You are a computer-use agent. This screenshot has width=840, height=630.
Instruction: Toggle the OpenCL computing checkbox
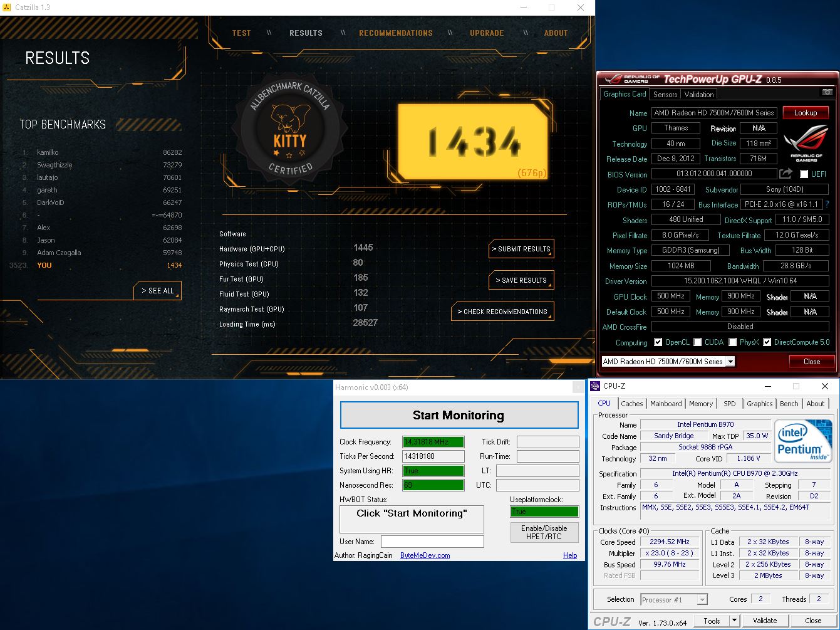pos(658,342)
